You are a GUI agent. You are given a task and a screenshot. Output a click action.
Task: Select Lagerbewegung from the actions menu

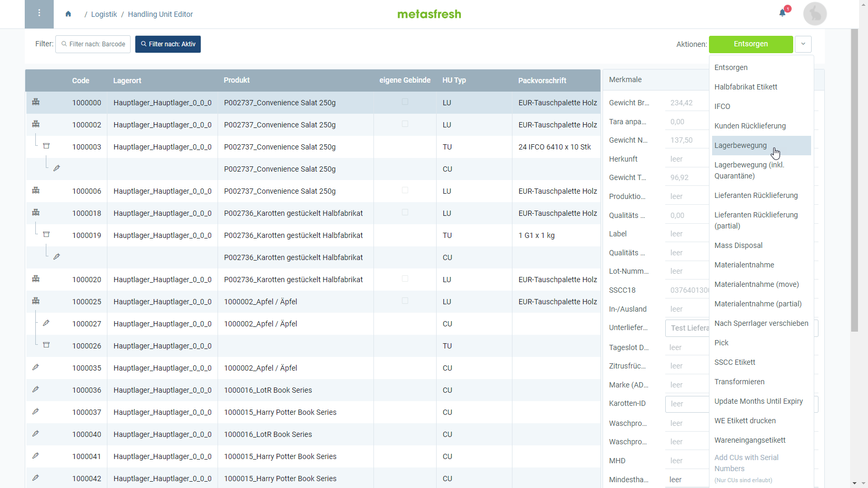[741, 146]
